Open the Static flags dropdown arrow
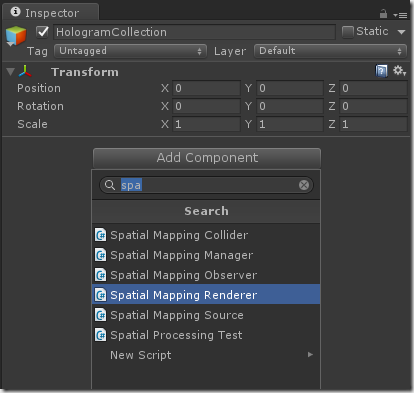The width and height of the screenshot is (414, 393). point(401,32)
